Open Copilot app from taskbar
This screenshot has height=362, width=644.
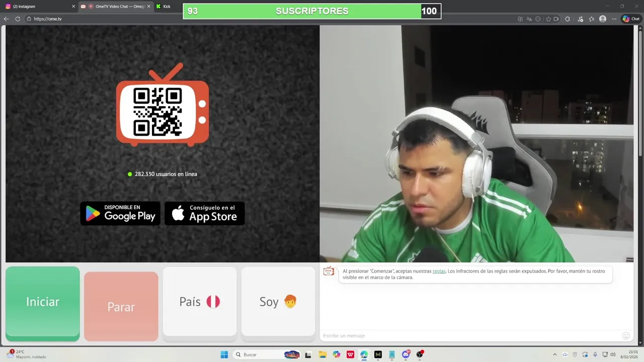tap(336, 354)
